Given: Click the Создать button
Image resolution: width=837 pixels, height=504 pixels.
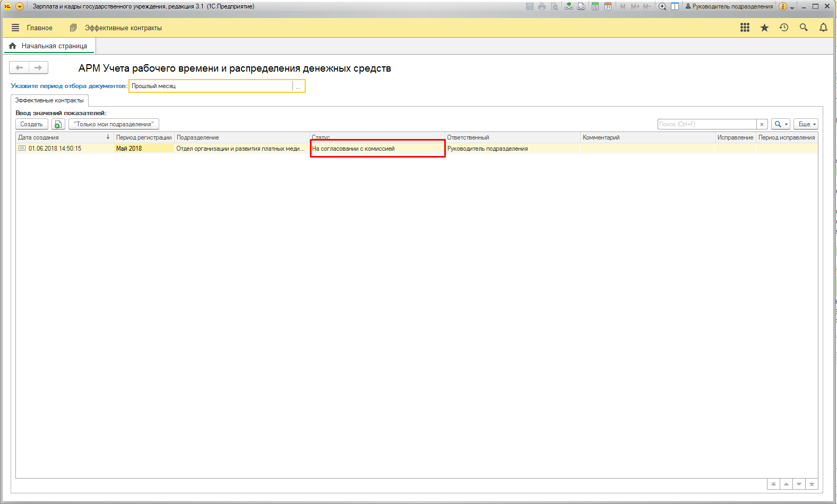Looking at the screenshot, I should click(31, 124).
